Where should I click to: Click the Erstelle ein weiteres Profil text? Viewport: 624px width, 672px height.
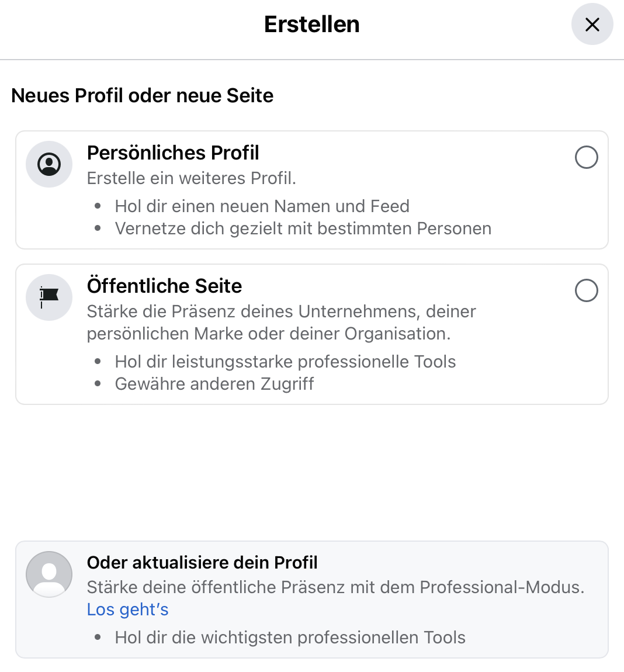(x=192, y=178)
